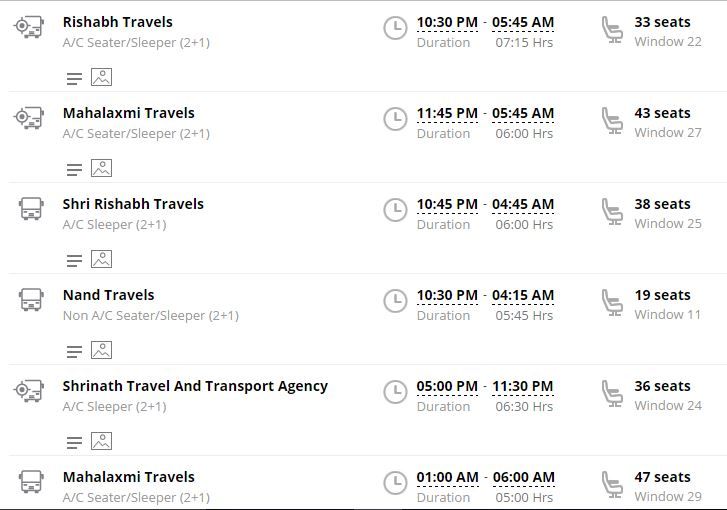
Task: Open image icon under Shrinath Travel And Transport Agency
Action: [x=102, y=441]
